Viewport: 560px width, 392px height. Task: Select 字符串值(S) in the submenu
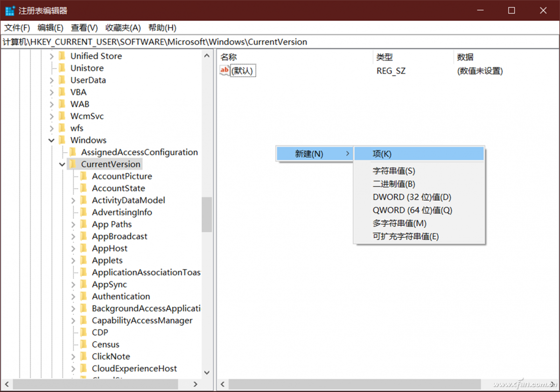point(419,171)
